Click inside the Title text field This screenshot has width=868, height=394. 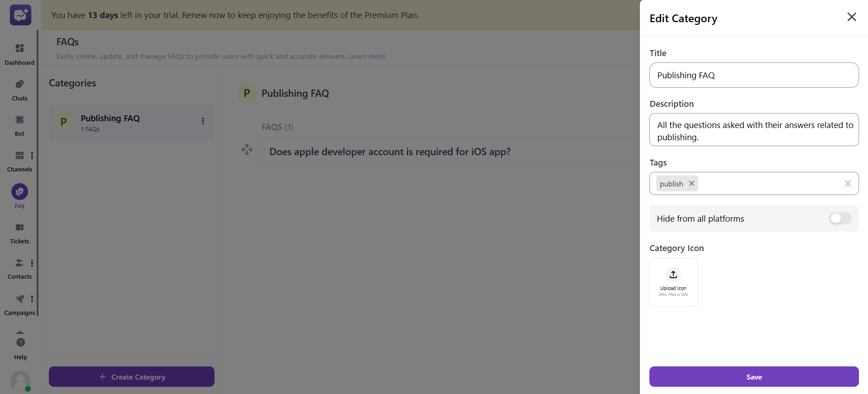[754, 75]
